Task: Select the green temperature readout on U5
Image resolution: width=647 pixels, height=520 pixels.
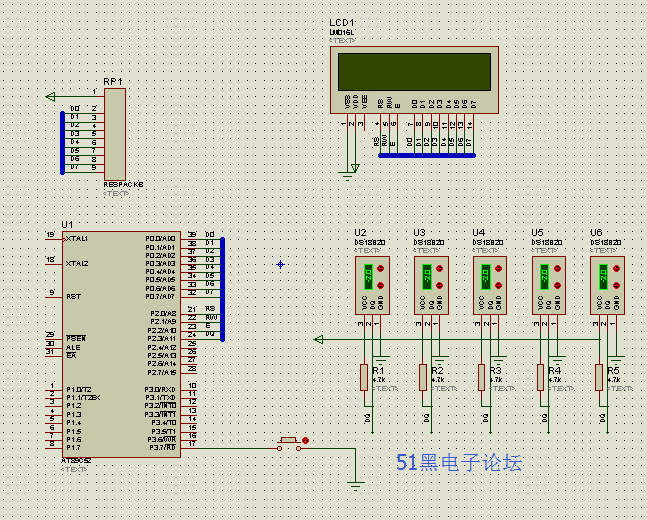Action: 545,277
